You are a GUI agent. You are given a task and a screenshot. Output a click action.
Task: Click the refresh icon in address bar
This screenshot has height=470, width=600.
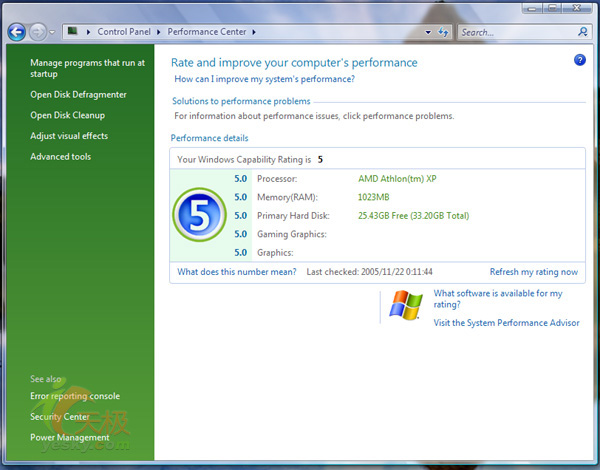(442, 32)
